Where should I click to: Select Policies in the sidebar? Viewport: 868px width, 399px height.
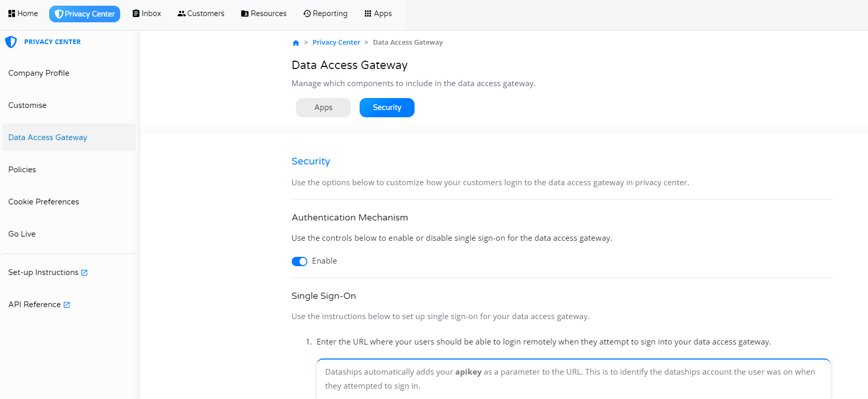click(x=22, y=170)
